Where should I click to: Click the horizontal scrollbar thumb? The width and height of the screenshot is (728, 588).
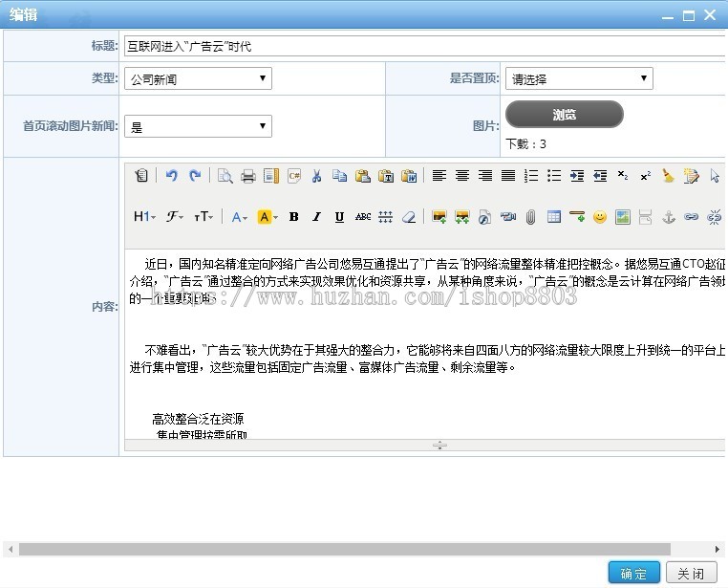point(345,549)
